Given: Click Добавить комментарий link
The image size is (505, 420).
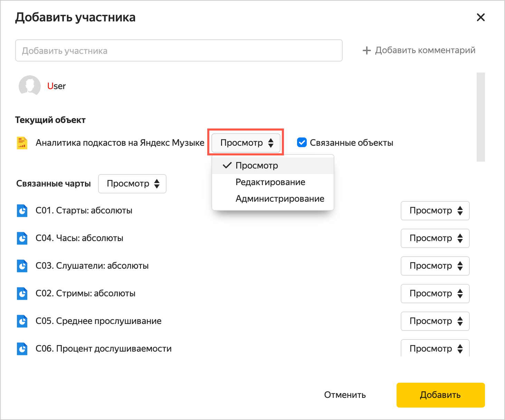Looking at the screenshot, I should point(419,50).
